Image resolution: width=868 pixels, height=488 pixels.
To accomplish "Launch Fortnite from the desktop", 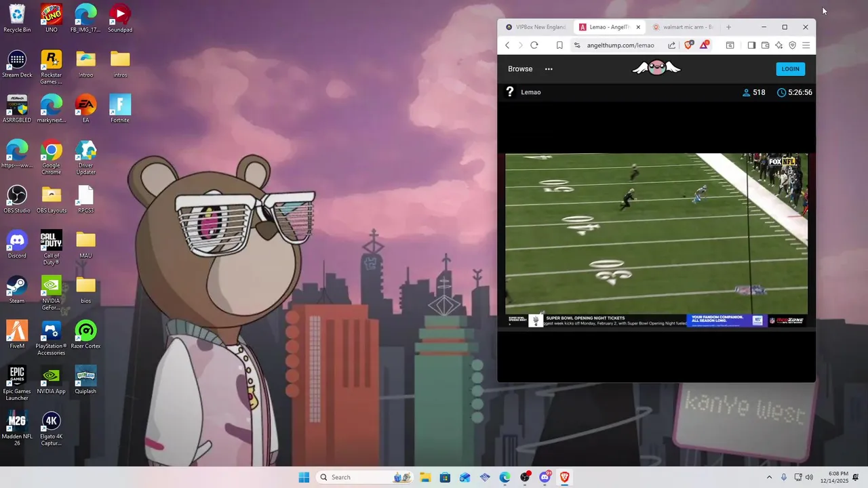I will 120,108.
